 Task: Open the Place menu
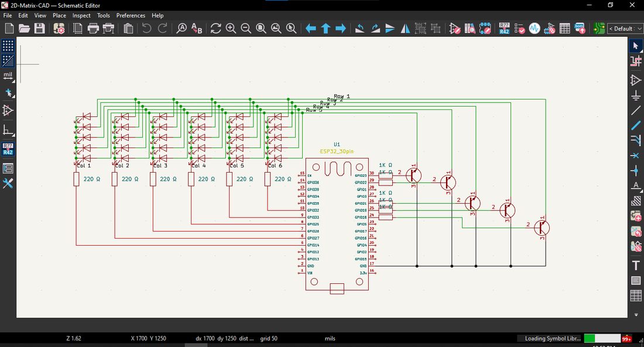[x=59, y=15]
